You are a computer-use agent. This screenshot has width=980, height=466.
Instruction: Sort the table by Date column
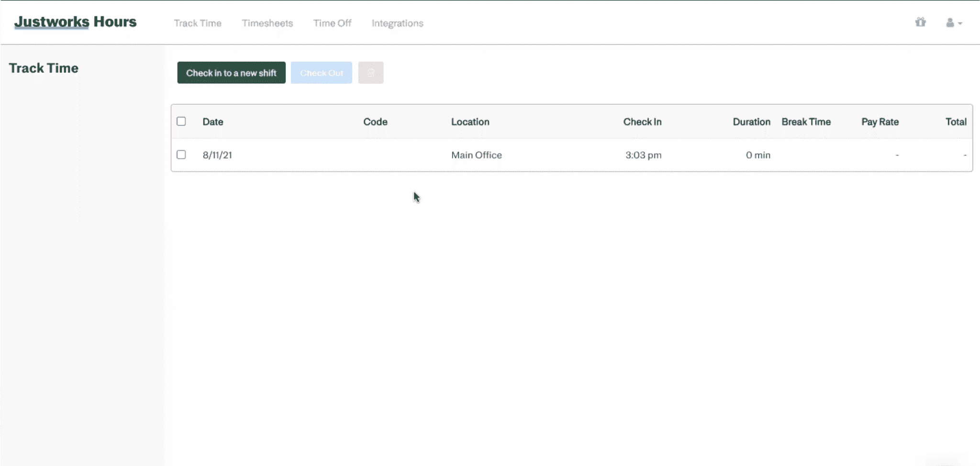pos(212,122)
